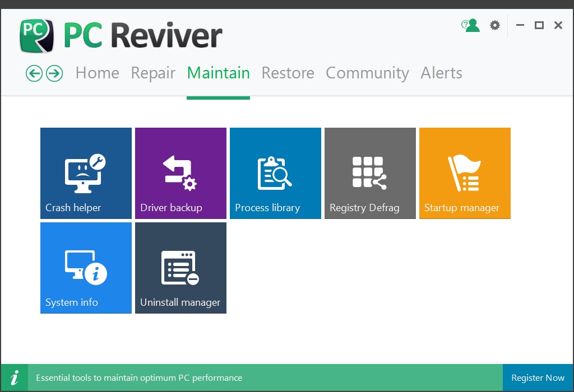The width and height of the screenshot is (574, 392).
Task: Open the Uninstall manager
Action: click(x=180, y=268)
